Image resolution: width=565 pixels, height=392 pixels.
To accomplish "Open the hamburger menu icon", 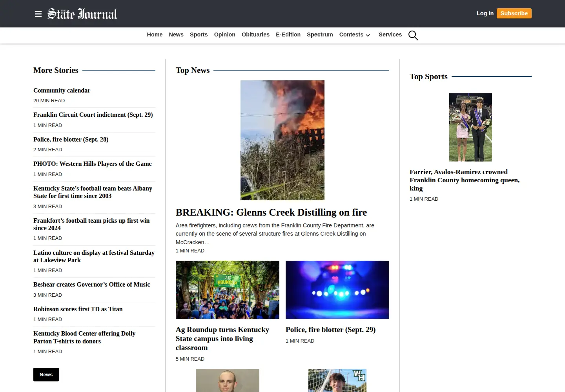I will [x=38, y=14].
